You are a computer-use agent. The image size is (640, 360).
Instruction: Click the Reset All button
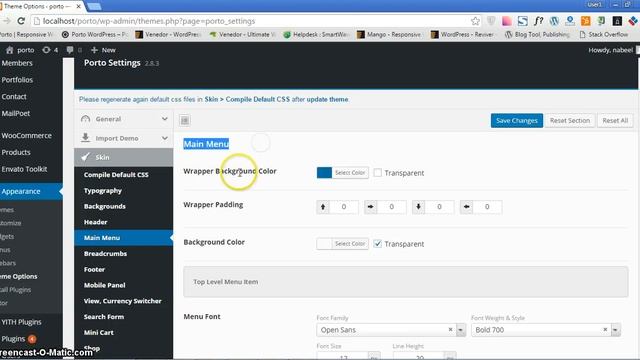615,120
